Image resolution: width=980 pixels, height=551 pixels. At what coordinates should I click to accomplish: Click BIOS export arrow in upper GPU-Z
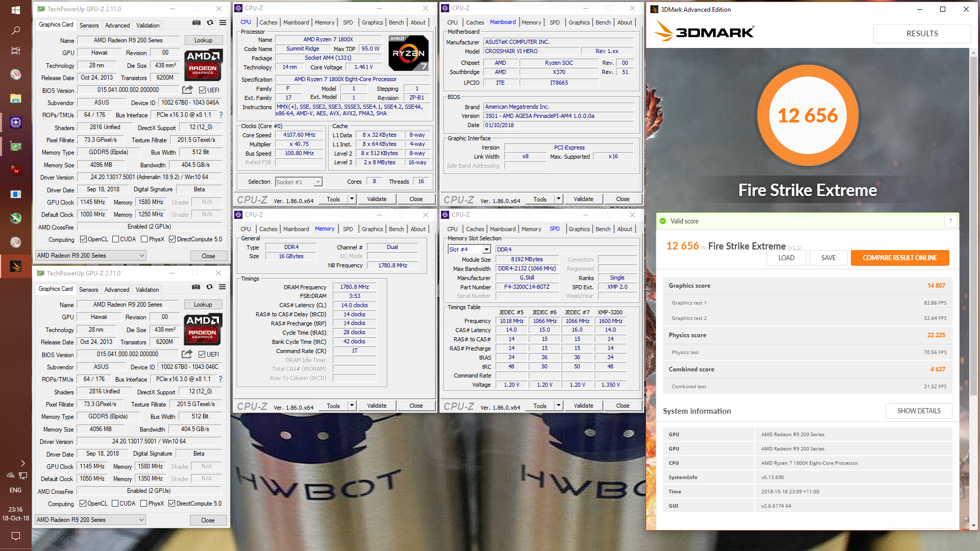click(x=187, y=90)
